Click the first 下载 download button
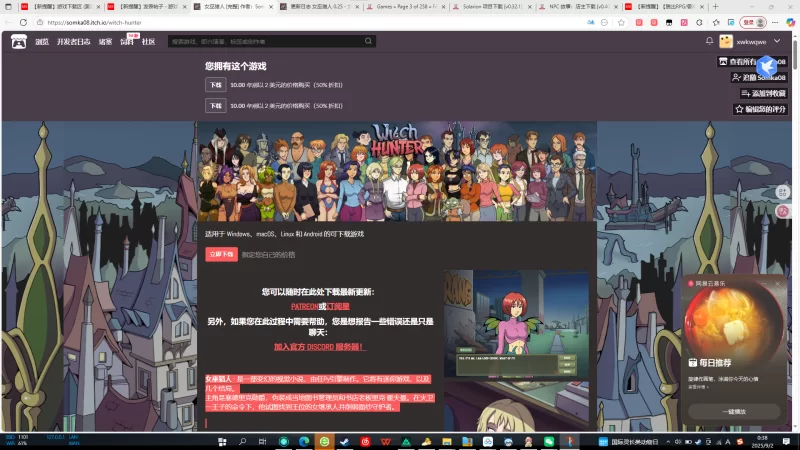Screen dimensions: 800x450 coord(215,85)
